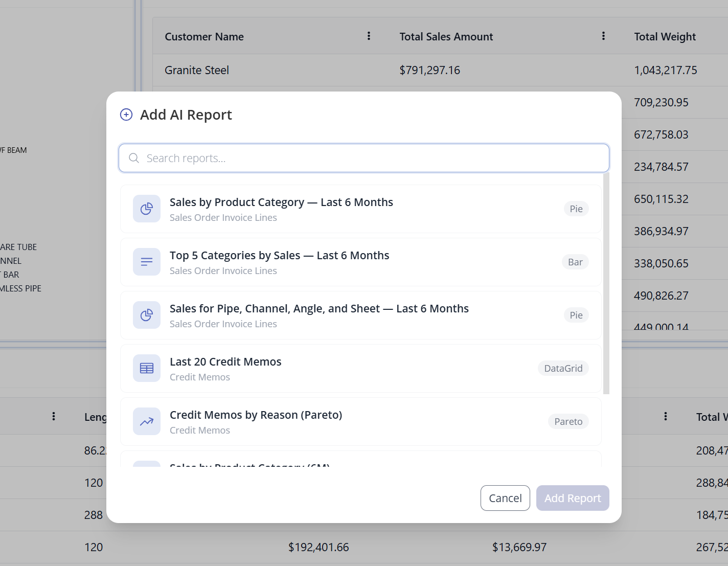The image size is (728, 566).
Task: Click the bar icon for Top 5 Categories
Action: coord(147,262)
